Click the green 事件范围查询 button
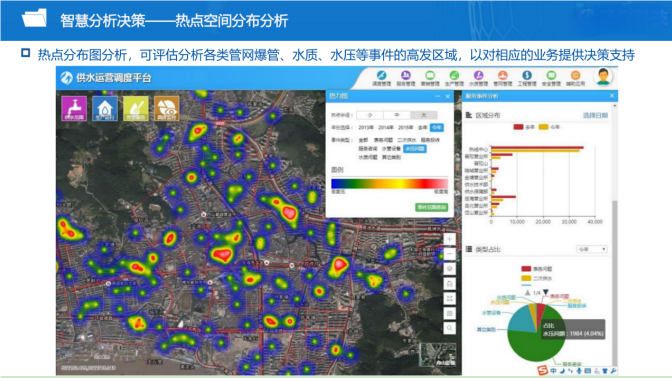This screenshot has width=672, height=378. pos(432,207)
